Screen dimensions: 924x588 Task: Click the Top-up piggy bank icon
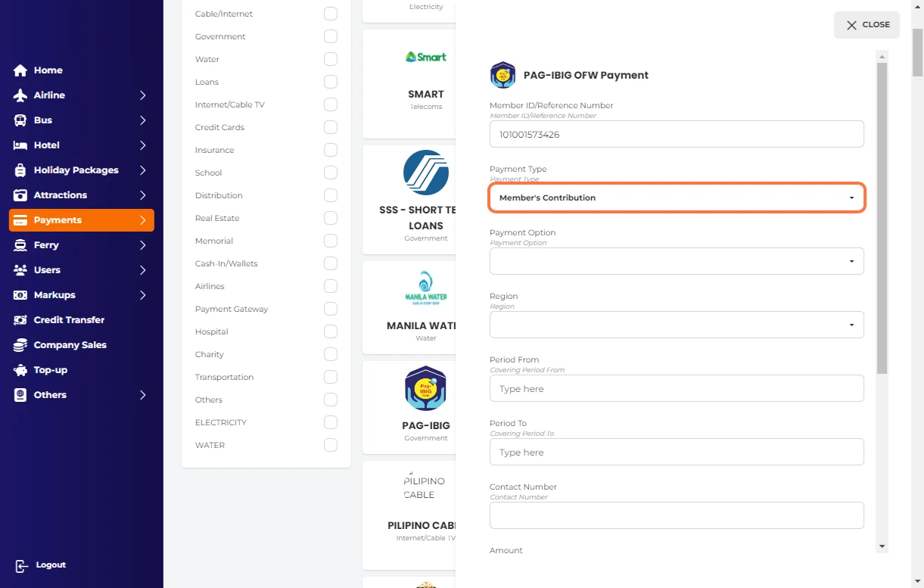pos(20,370)
